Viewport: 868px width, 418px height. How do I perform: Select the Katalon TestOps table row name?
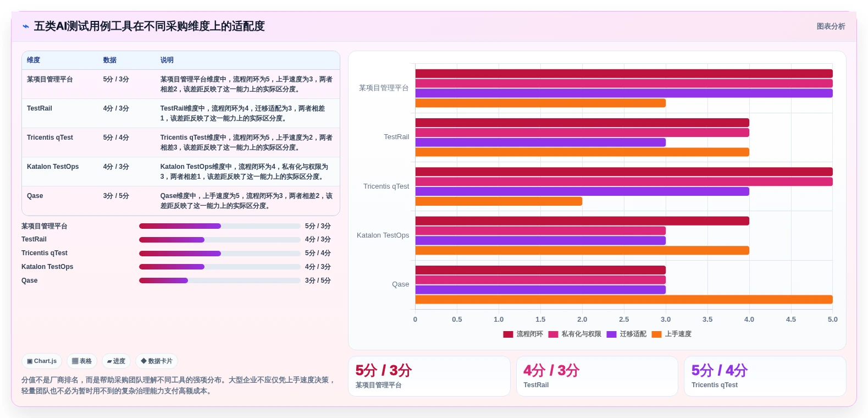coord(53,167)
